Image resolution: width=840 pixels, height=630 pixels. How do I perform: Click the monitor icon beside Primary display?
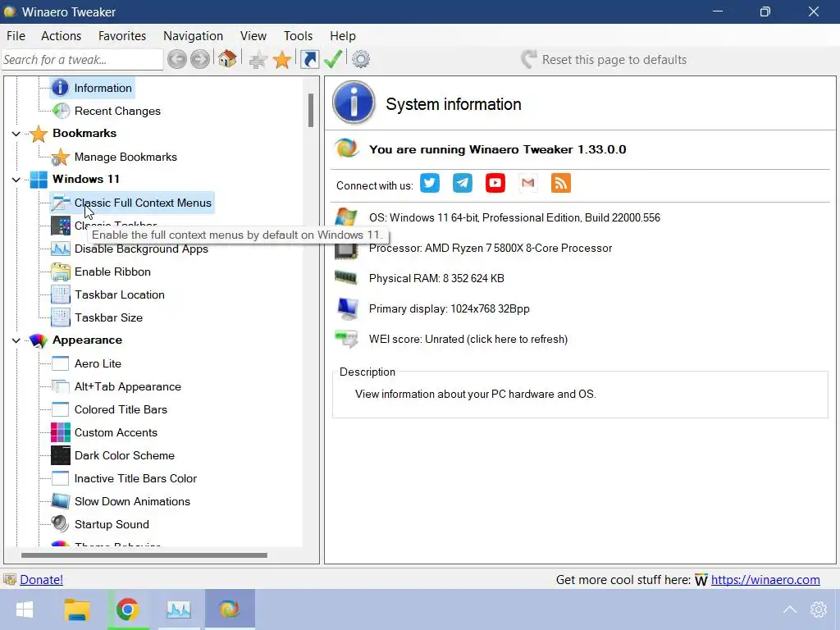347,308
